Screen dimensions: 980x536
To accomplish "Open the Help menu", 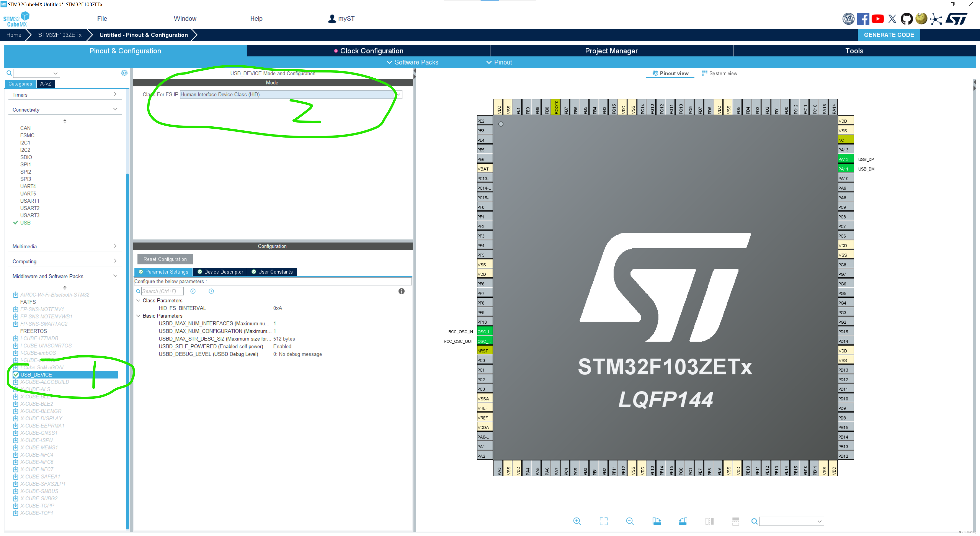I will 256,19.
